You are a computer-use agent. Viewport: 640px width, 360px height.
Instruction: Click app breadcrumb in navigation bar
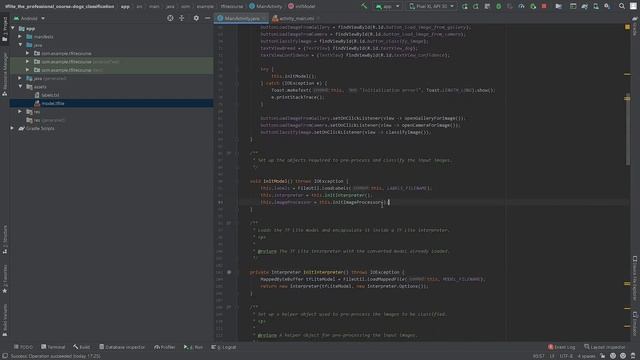125,6
